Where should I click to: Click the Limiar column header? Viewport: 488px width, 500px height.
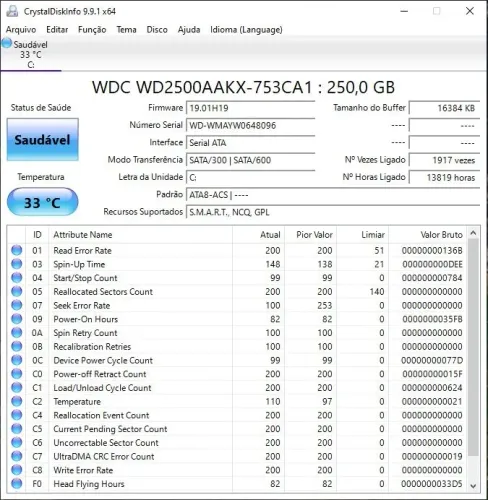[363, 235]
